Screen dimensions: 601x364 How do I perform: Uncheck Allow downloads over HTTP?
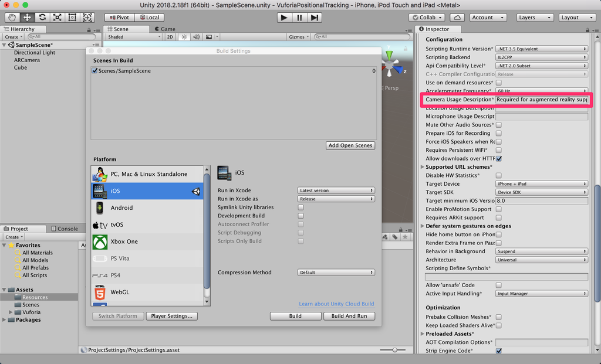[x=499, y=158]
